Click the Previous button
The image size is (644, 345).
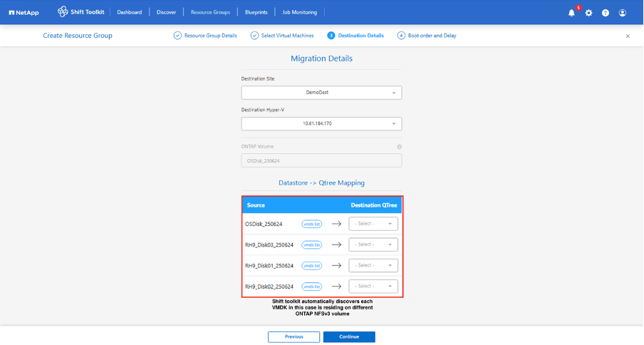click(294, 336)
